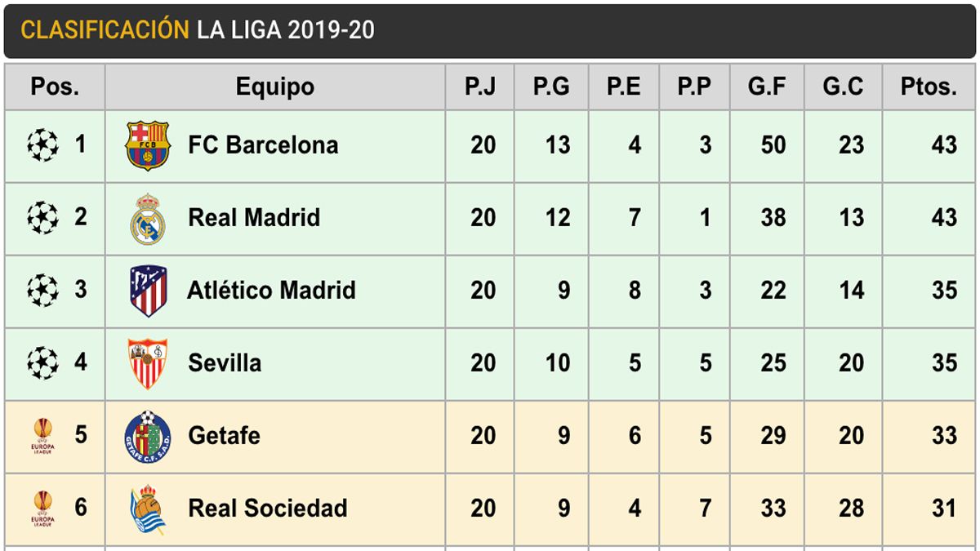Image resolution: width=980 pixels, height=551 pixels.
Task: Click the Sevilla club crest
Action: [x=148, y=363]
